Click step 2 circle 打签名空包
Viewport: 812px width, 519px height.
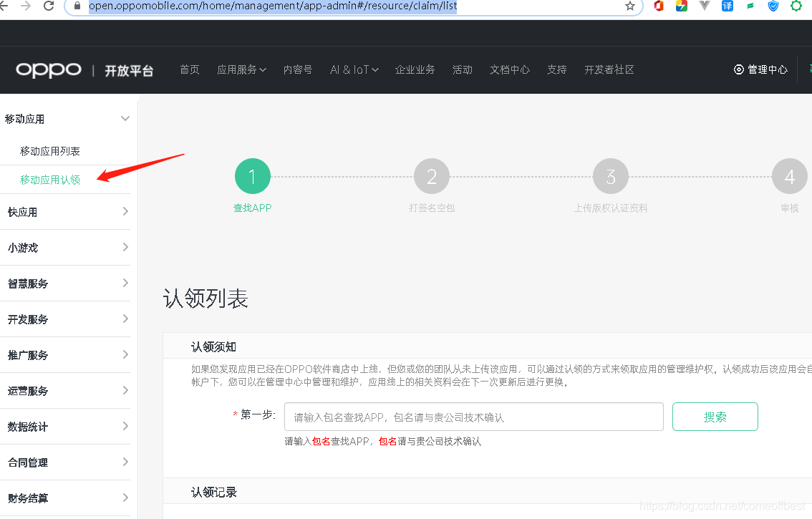point(431,176)
